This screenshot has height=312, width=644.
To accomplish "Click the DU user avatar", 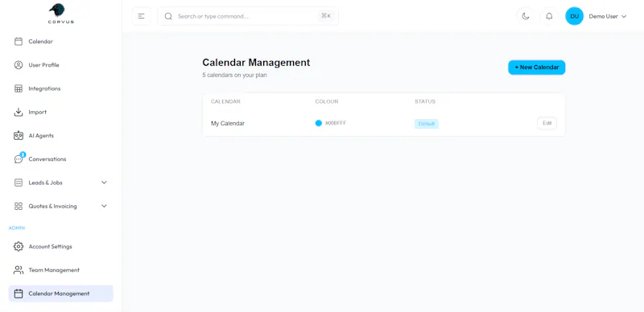I will click(574, 16).
